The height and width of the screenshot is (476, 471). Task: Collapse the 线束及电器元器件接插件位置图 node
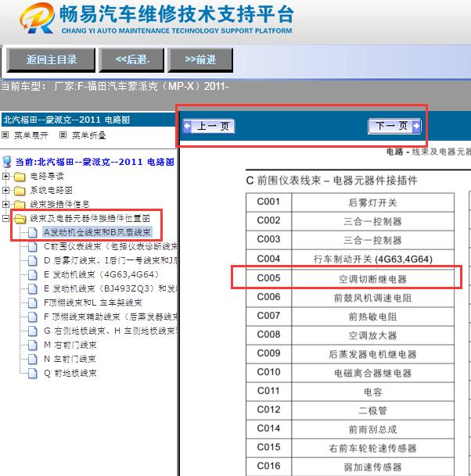pos(5,218)
